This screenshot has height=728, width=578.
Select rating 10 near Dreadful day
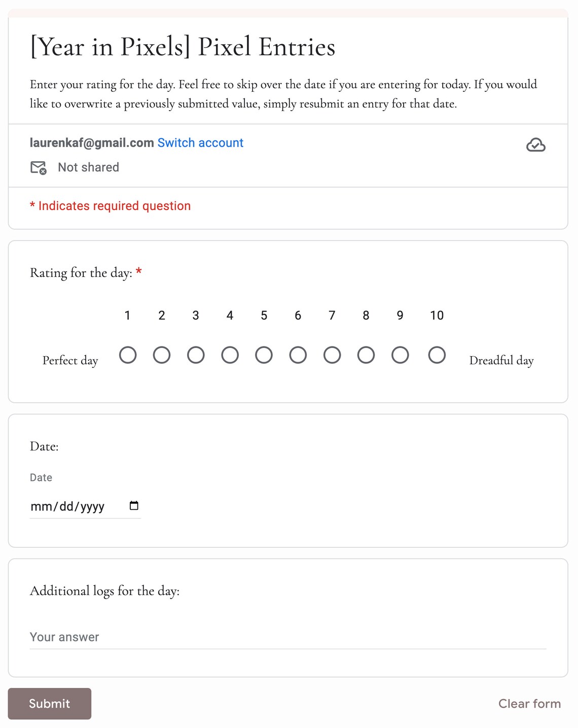coord(437,355)
